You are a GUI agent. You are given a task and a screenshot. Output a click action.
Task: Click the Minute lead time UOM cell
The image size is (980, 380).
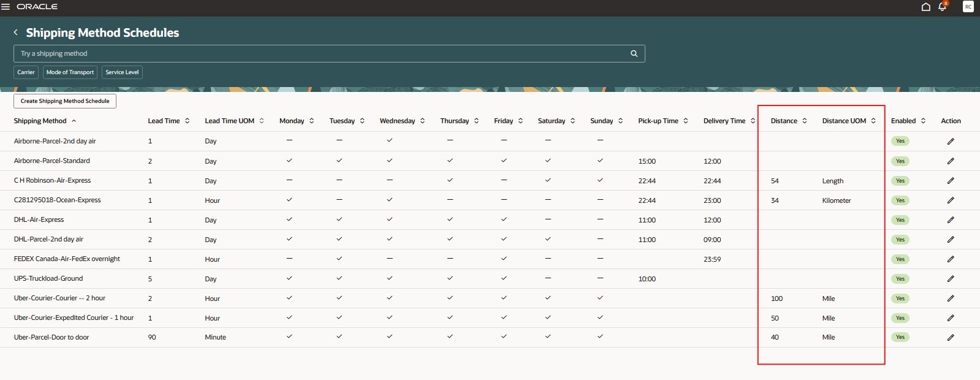pyautogui.click(x=215, y=337)
